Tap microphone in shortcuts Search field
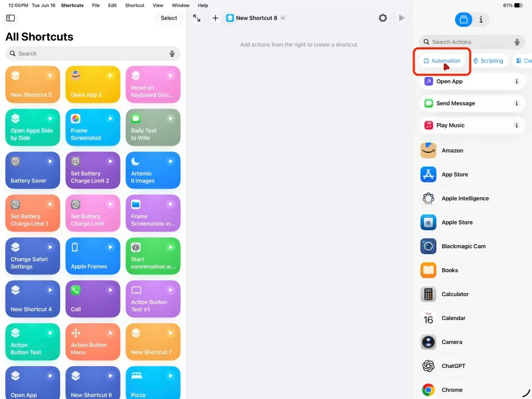This screenshot has height=399, width=532. pyautogui.click(x=172, y=54)
